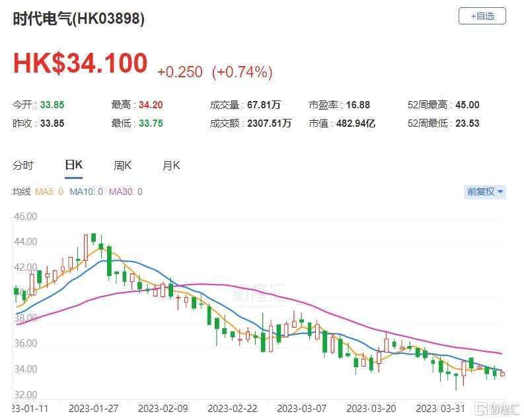
Task: Click the 市盈率 value 16.88
Action: pyautogui.click(x=358, y=105)
